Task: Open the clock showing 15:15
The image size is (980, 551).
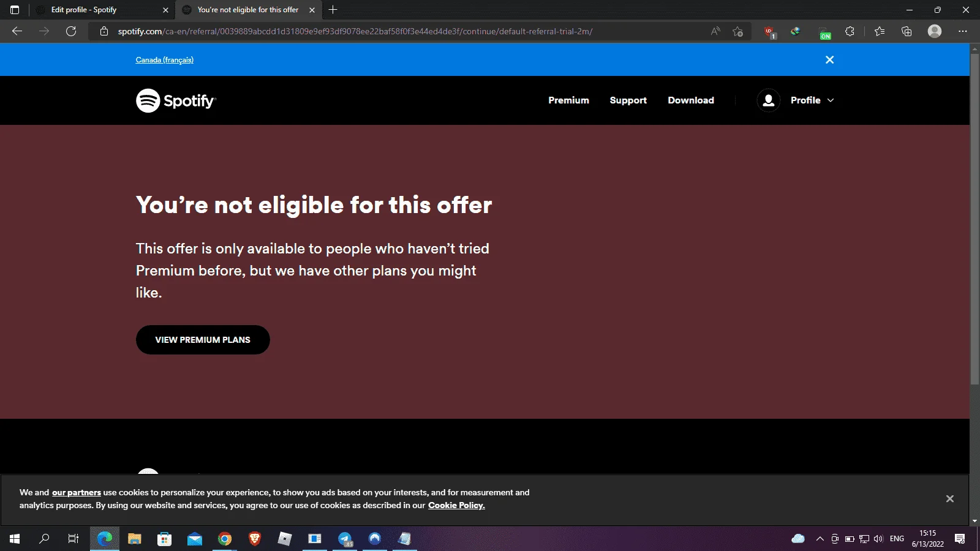Action: [x=928, y=539]
